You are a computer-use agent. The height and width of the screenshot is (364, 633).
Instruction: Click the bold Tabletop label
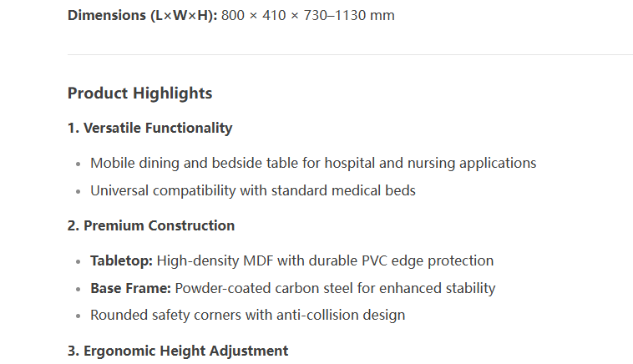coord(122,261)
